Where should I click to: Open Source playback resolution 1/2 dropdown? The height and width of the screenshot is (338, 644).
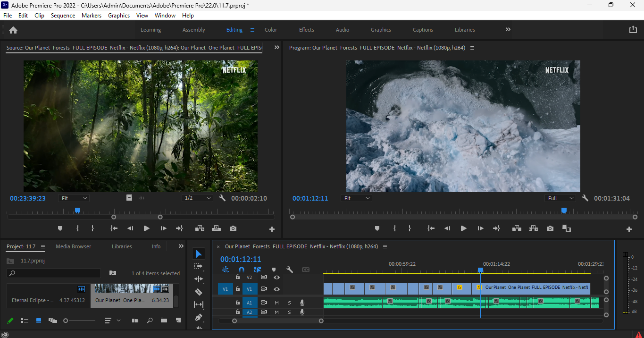tap(197, 198)
